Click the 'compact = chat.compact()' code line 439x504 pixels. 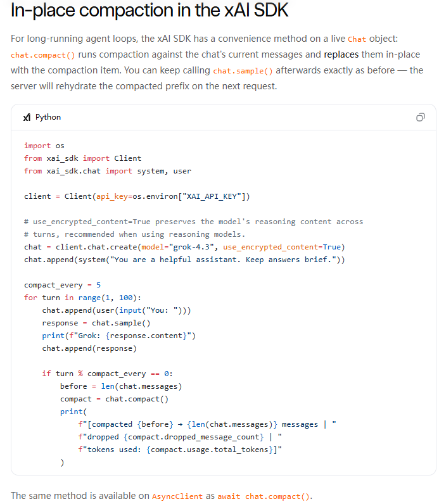click(x=114, y=399)
